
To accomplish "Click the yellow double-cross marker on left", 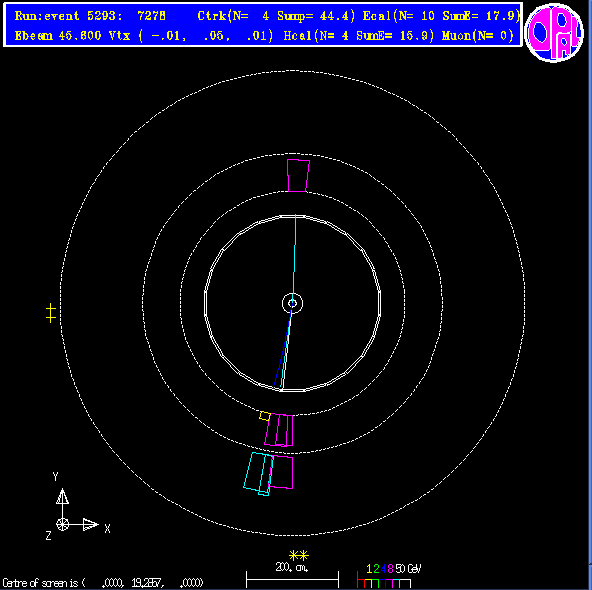I will pyautogui.click(x=51, y=313).
